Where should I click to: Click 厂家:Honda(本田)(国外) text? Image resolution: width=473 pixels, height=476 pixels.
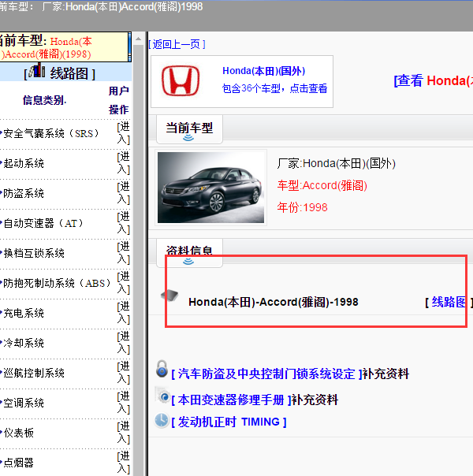click(x=336, y=163)
